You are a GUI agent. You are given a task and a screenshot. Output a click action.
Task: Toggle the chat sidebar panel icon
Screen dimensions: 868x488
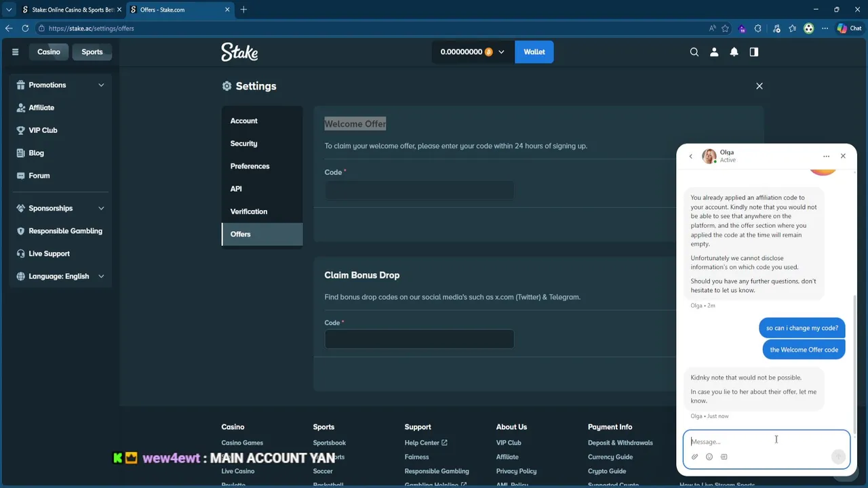tap(754, 52)
